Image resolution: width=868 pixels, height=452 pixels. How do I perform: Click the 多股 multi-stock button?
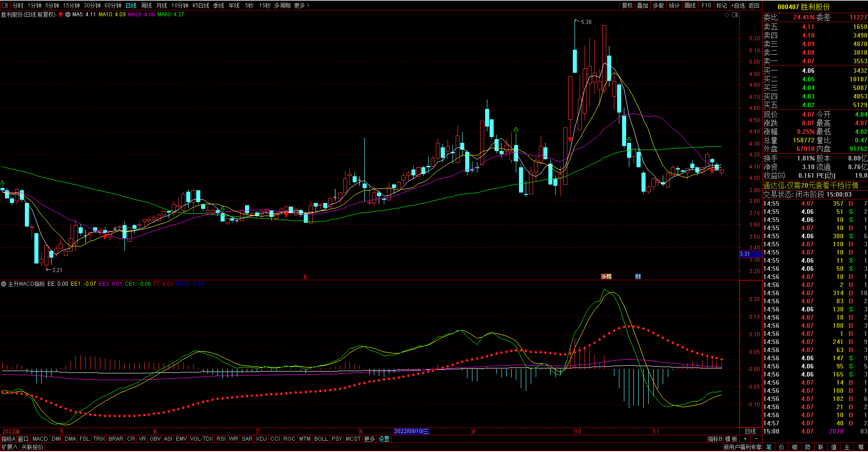(x=658, y=5)
